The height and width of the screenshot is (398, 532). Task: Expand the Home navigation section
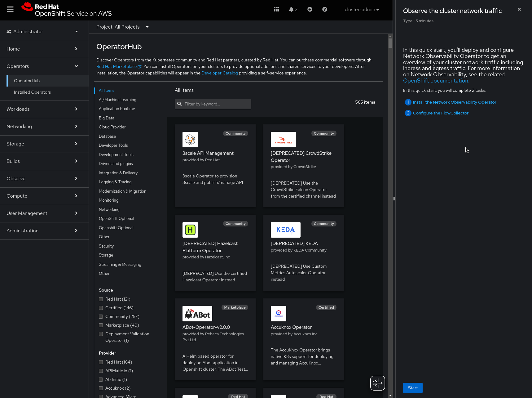44,49
